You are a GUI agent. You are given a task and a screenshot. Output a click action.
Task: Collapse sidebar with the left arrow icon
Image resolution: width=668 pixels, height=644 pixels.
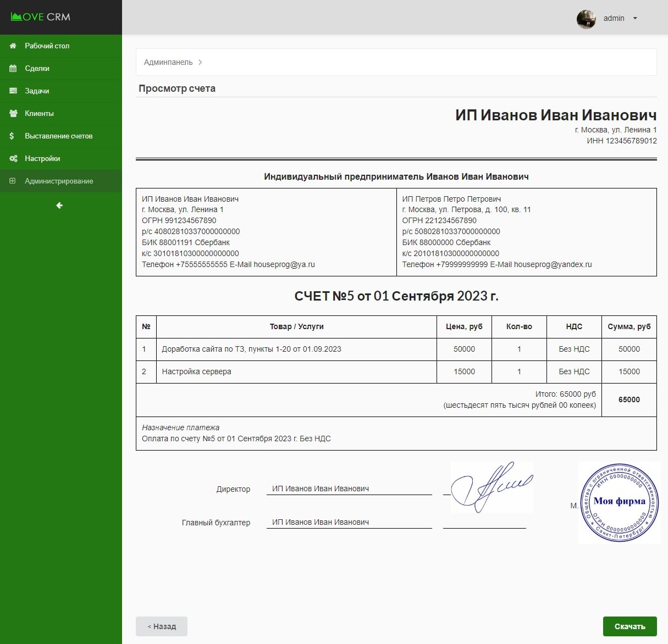59,206
